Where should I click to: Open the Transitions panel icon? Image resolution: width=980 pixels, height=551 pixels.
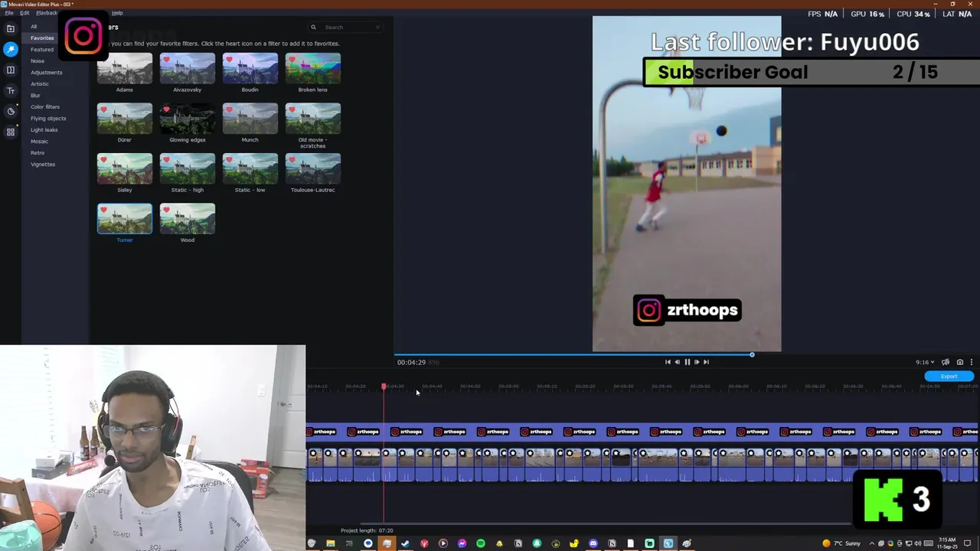(11, 70)
